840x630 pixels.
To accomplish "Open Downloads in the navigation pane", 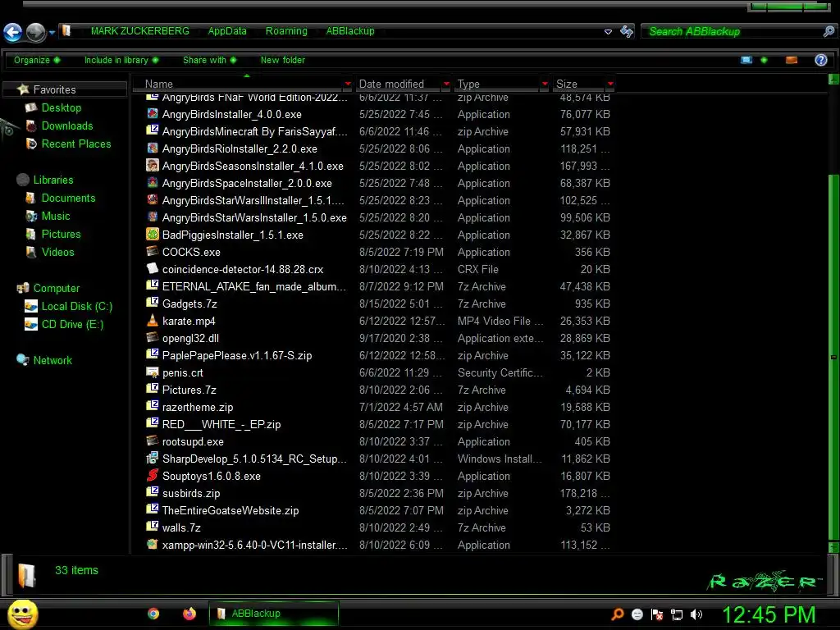I will tap(67, 126).
